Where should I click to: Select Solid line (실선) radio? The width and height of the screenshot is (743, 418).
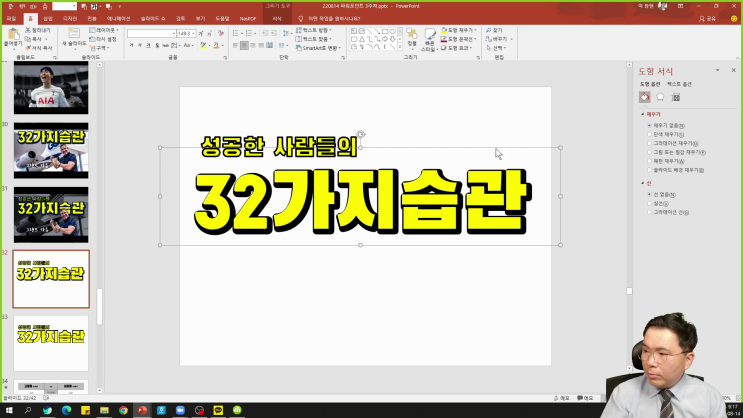[x=649, y=203]
